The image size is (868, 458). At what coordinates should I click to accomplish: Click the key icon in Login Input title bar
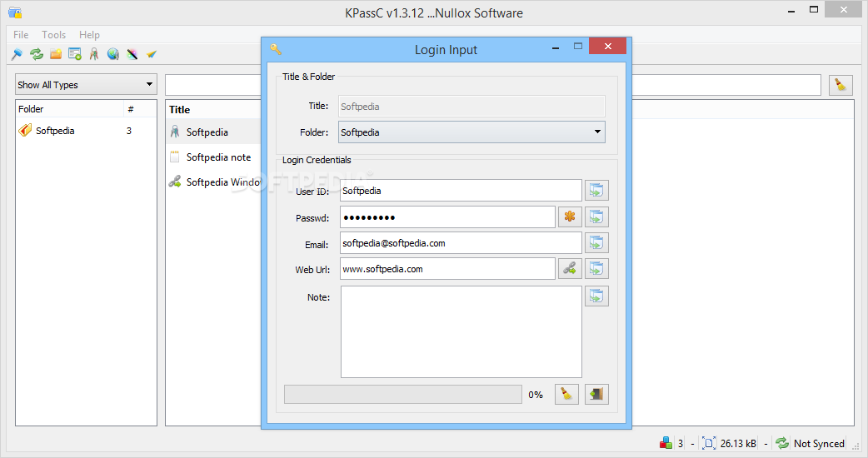[276, 49]
